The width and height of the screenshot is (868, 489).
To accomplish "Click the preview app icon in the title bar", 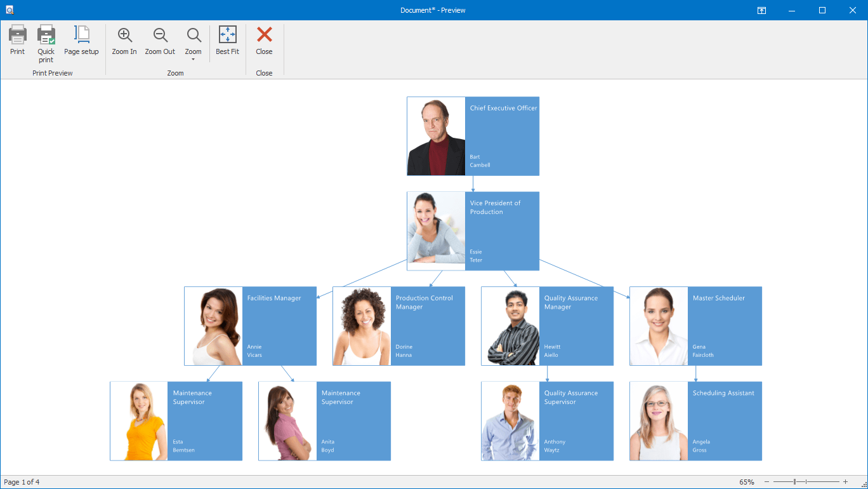I will click(x=9, y=10).
